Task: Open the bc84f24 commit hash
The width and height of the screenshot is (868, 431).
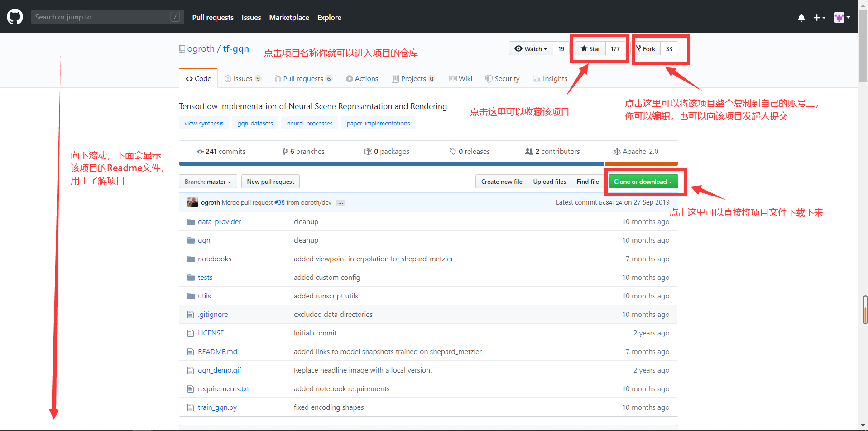Action: [610, 203]
